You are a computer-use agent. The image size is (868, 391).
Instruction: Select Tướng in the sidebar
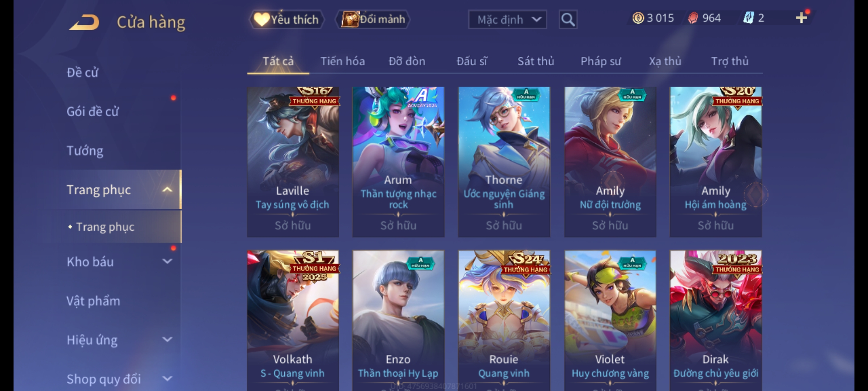point(85,151)
